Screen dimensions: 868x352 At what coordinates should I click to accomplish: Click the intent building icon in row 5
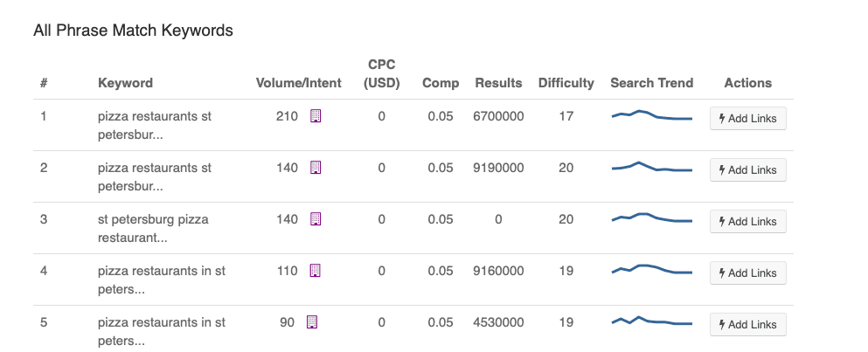(x=312, y=322)
